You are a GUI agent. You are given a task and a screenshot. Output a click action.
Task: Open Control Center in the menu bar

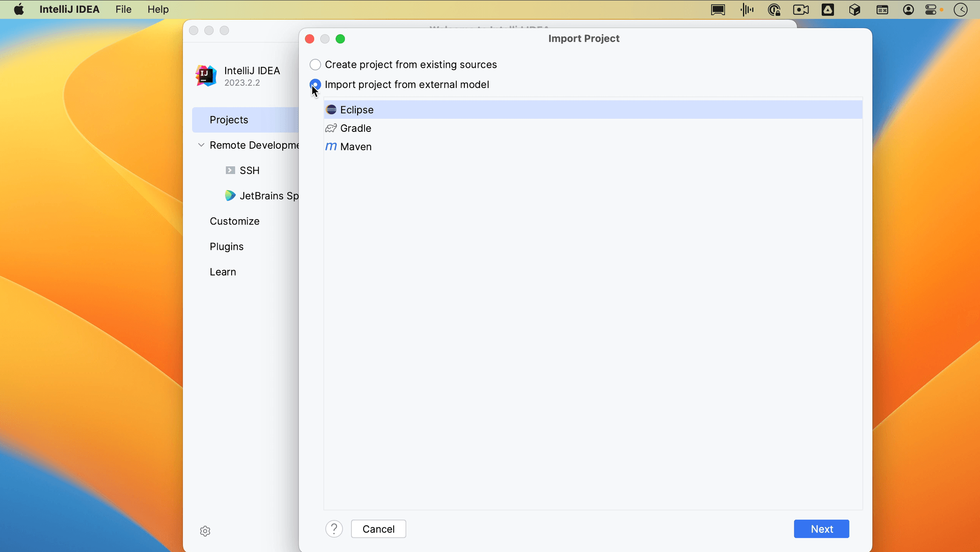click(931, 9)
